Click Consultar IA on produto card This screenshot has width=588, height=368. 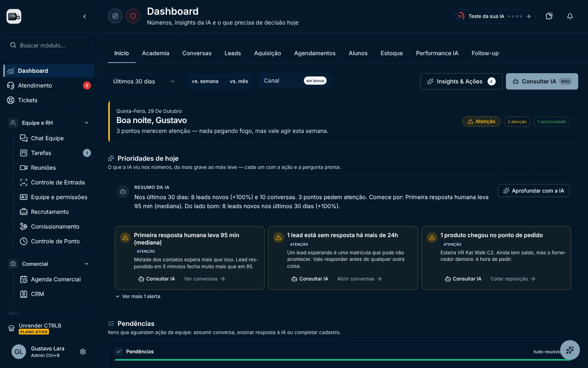coord(463,279)
